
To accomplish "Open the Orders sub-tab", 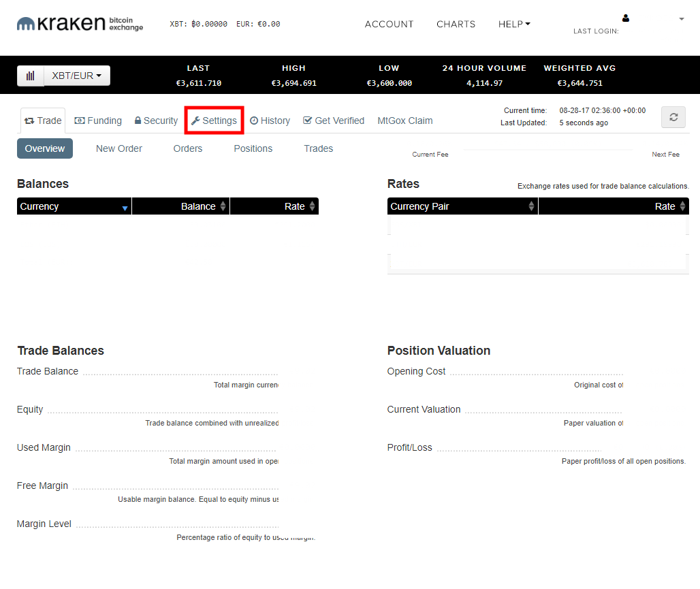I will (187, 148).
